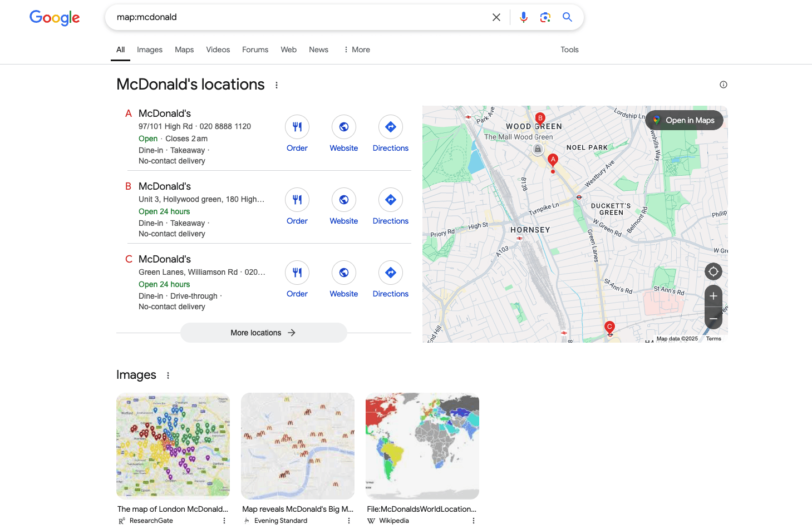Click the voice search microphone icon
This screenshot has height=529, width=812.
pyautogui.click(x=523, y=17)
